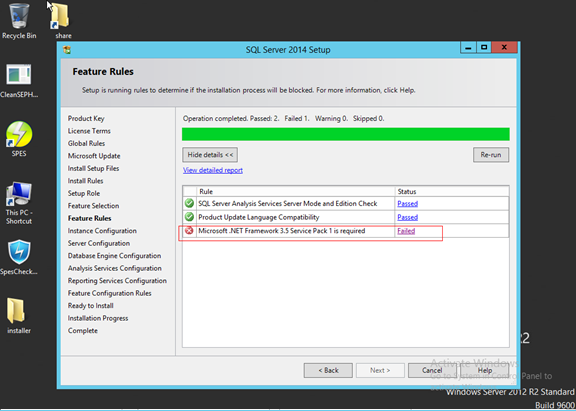Click the Status column header

tap(452, 191)
